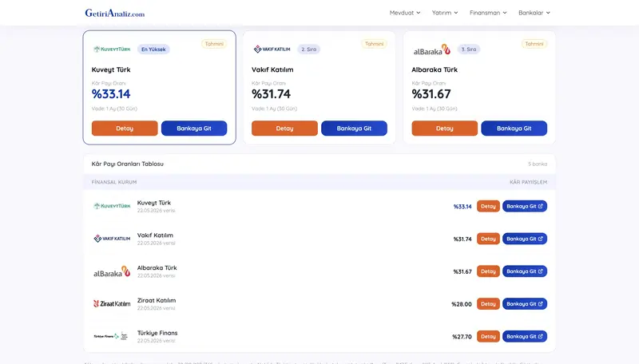Open Detay in Vakıf Katılım table row
This screenshot has width=639, height=364.
point(488,239)
